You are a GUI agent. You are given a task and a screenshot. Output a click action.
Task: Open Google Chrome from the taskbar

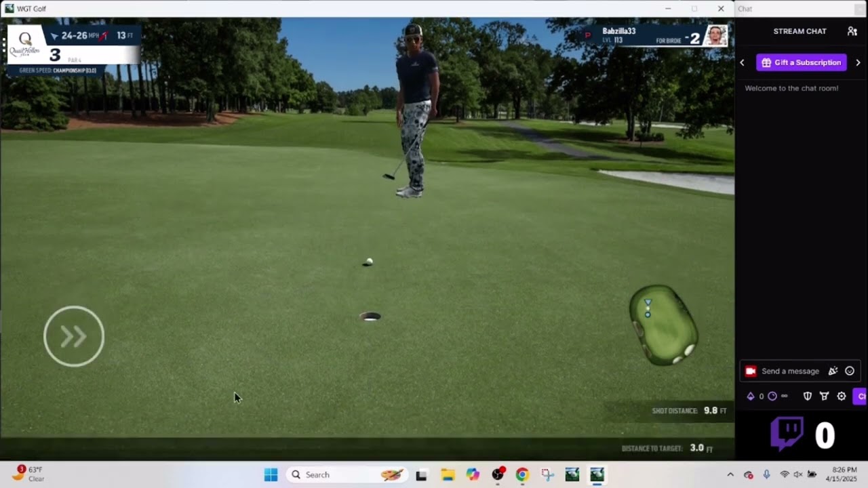(x=522, y=474)
